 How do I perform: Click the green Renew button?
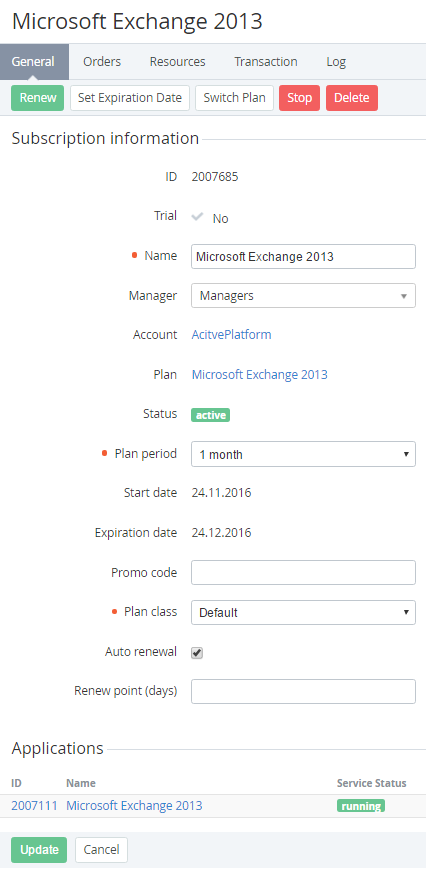click(x=38, y=98)
